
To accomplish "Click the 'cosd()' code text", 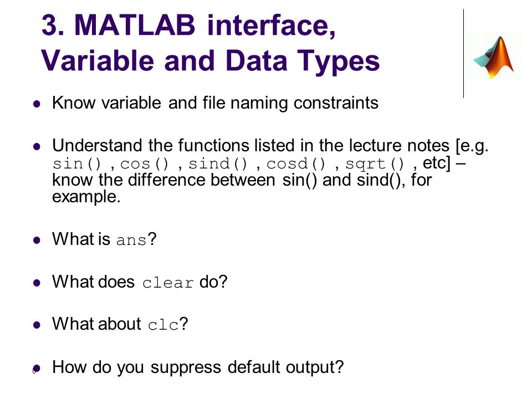I will [x=296, y=164].
